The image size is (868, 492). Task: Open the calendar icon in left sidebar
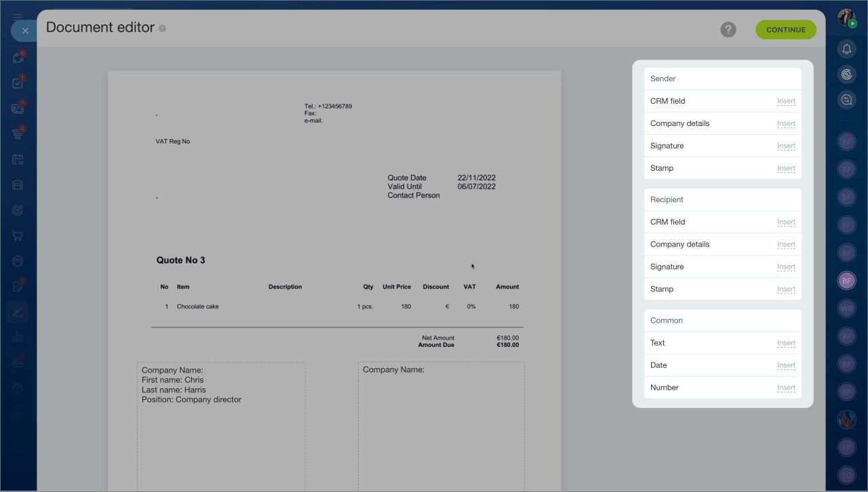(x=18, y=160)
